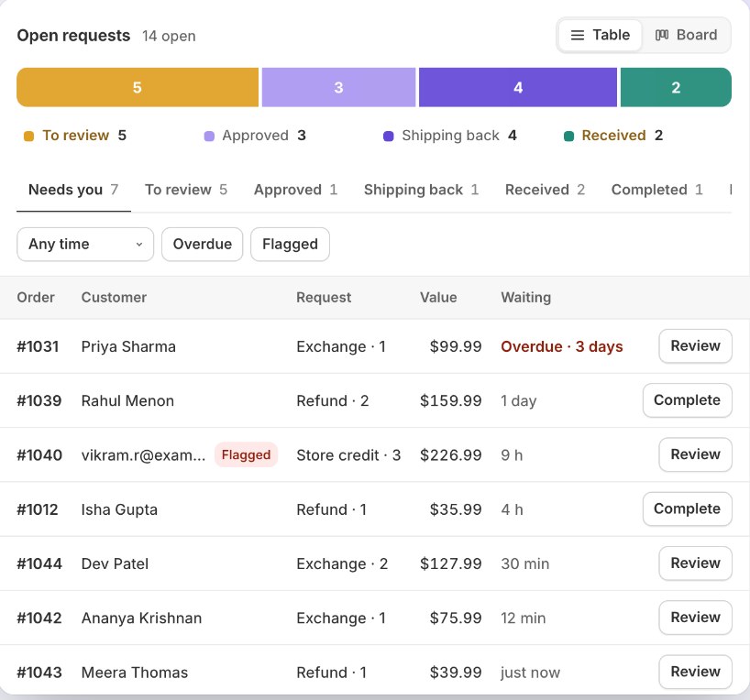Screen dimensions: 750x700
Task: Click the Customer column header
Action: [114, 298]
